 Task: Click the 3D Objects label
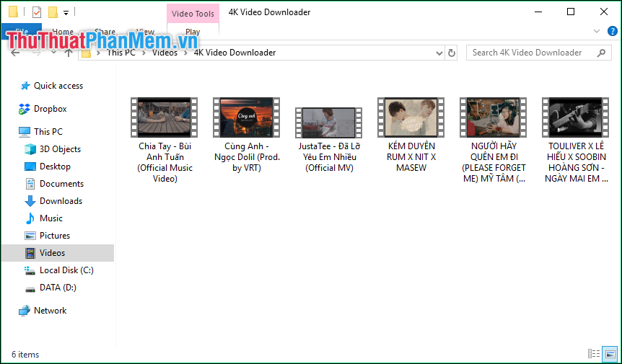(x=61, y=149)
